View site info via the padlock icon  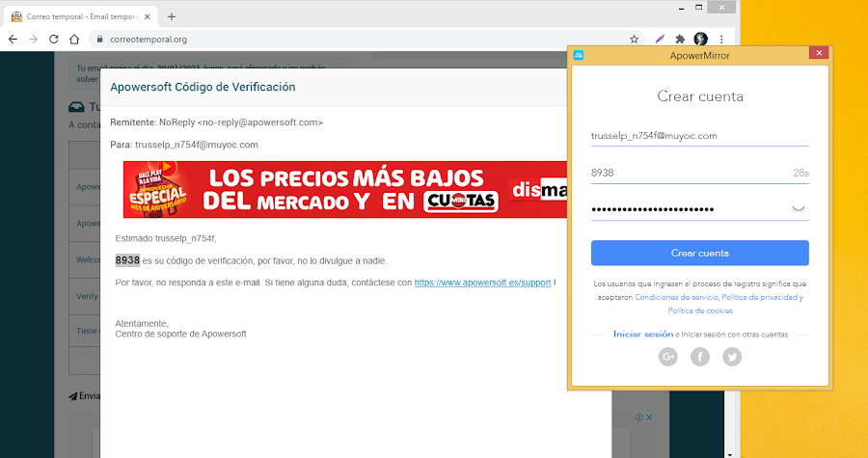point(99,40)
